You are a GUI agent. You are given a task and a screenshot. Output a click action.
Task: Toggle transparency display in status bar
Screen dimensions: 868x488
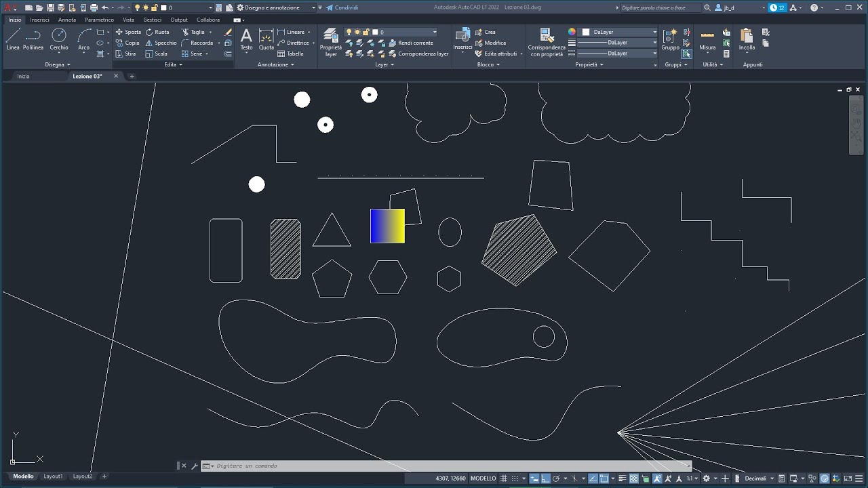tap(634, 479)
